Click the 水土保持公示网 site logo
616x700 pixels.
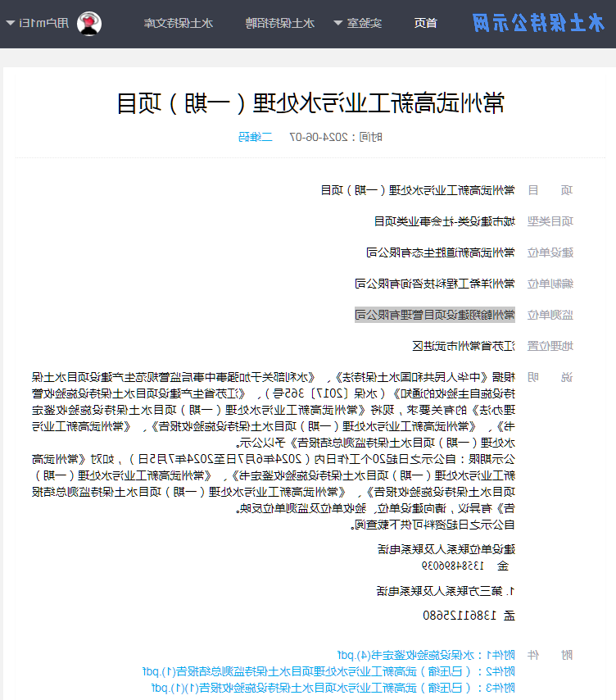click(538, 23)
